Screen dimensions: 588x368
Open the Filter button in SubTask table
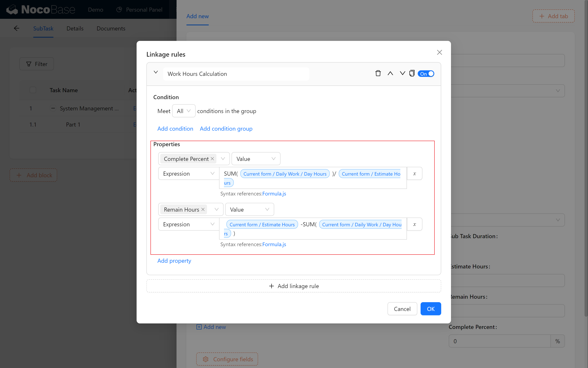click(x=37, y=64)
